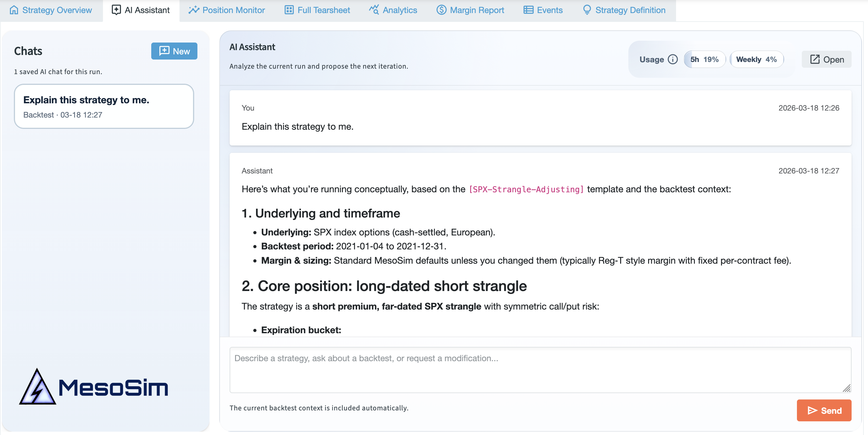Click the Usage info icon
The width and height of the screenshot is (868, 435).
(673, 59)
